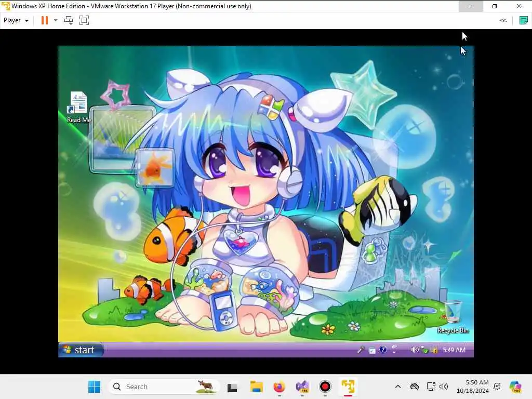Click the checkbox window icon in XP taskbar
Image resolution: width=532 pixels, height=399 pixels.
(372, 351)
